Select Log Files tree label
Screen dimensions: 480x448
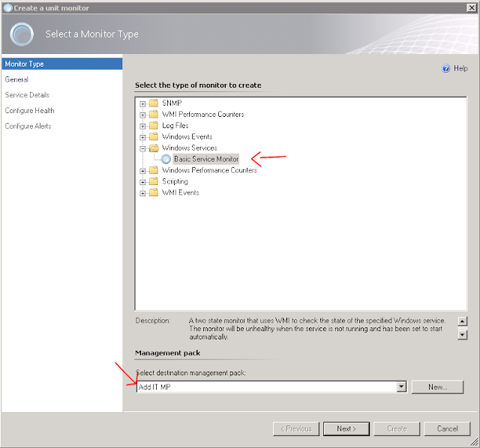click(175, 125)
